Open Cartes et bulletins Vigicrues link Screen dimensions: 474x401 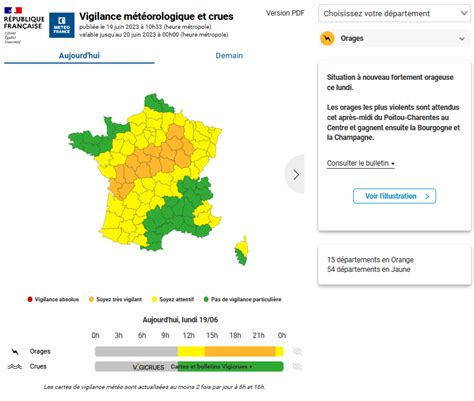click(x=211, y=366)
